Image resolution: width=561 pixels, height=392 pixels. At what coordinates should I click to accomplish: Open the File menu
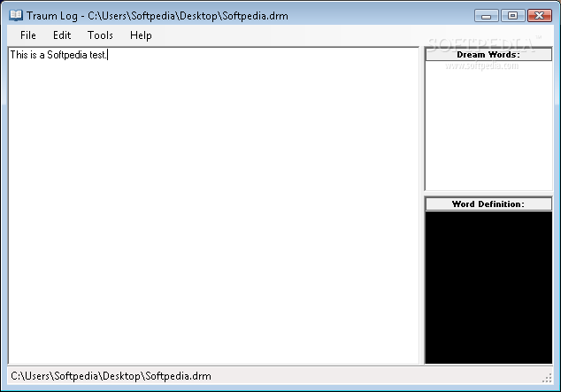click(28, 35)
